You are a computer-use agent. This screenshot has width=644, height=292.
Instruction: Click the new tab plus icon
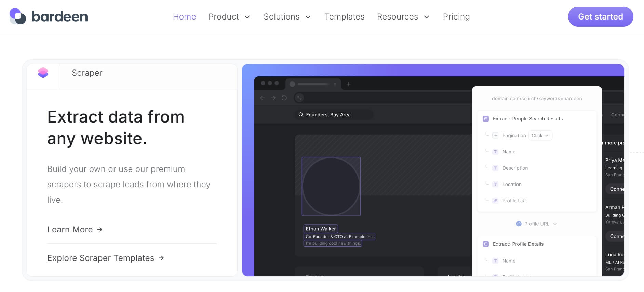coord(348,84)
